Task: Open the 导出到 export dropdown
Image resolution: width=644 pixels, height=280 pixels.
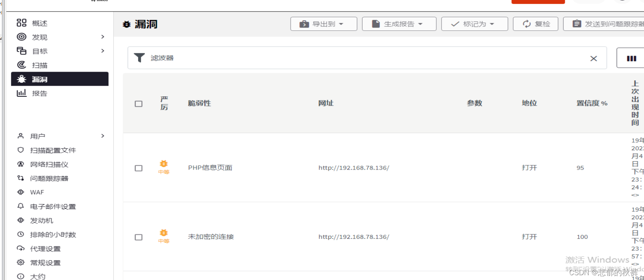Action: 324,24
